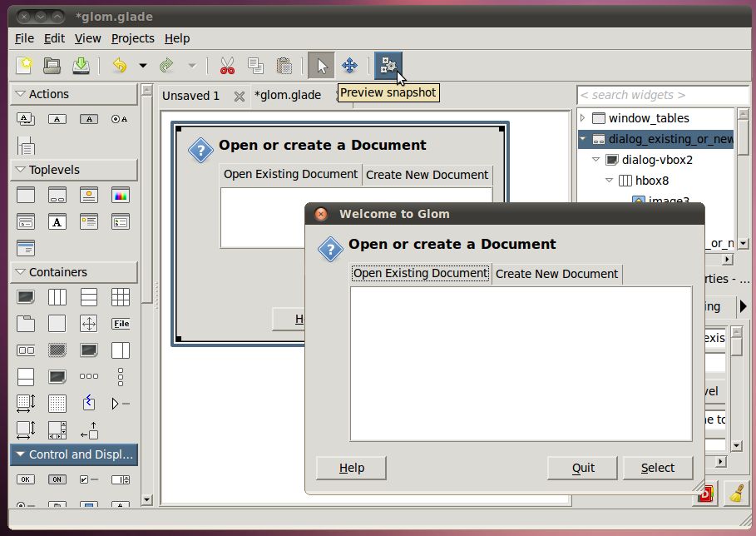The image size is (756, 536).
Task: Pick the Table grid container icon
Action: pos(121,296)
